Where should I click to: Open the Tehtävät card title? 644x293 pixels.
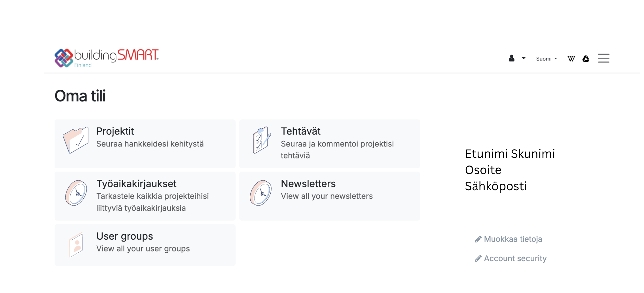point(300,131)
